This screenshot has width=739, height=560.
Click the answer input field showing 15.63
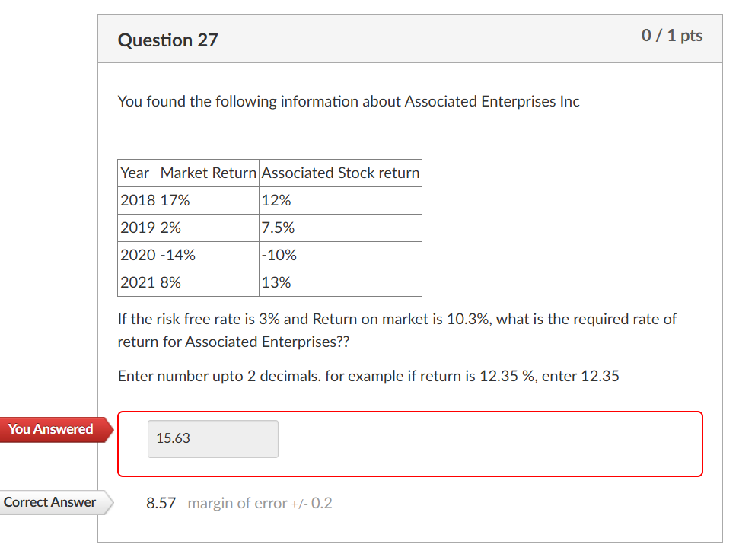tap(212, 439)
